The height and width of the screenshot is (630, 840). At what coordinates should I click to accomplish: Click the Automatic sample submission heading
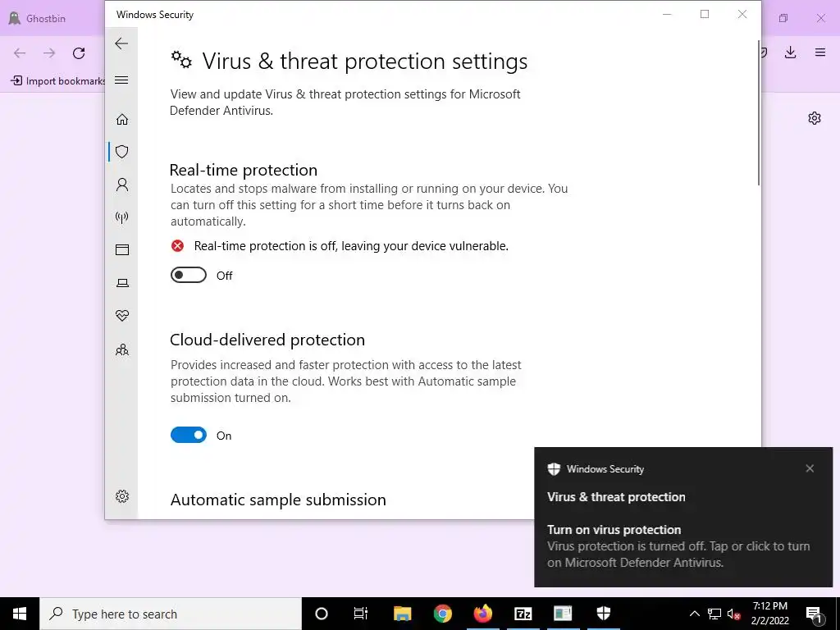278,500
